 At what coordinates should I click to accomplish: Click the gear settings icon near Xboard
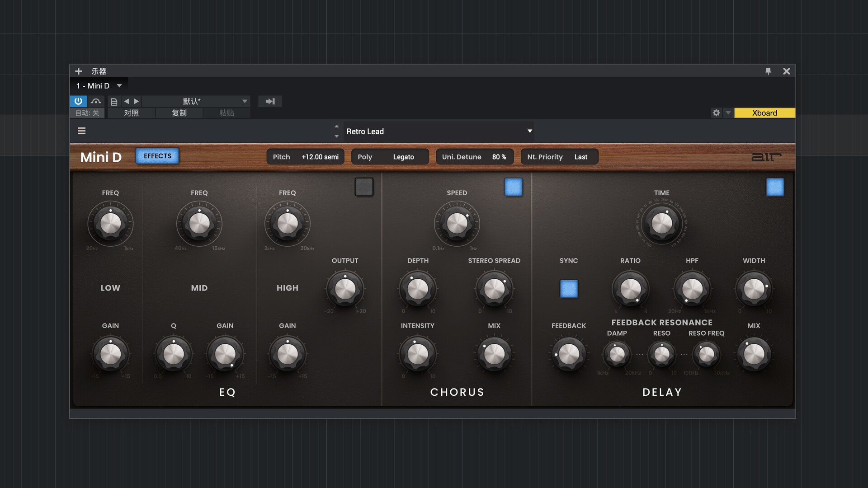716,113
